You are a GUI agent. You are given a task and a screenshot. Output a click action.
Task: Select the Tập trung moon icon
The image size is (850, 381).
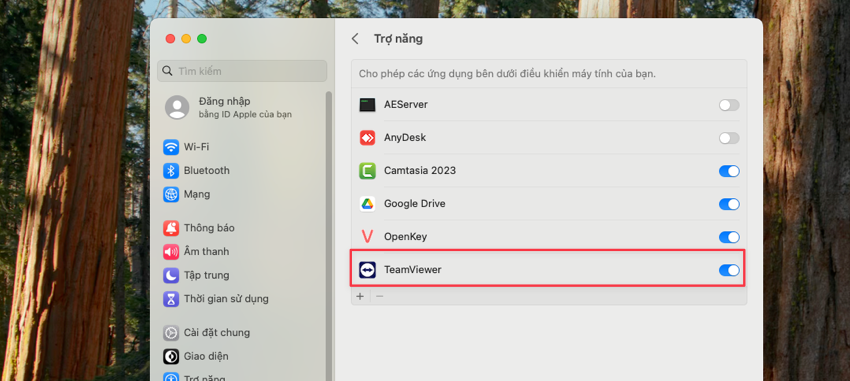tap(171, 275)
